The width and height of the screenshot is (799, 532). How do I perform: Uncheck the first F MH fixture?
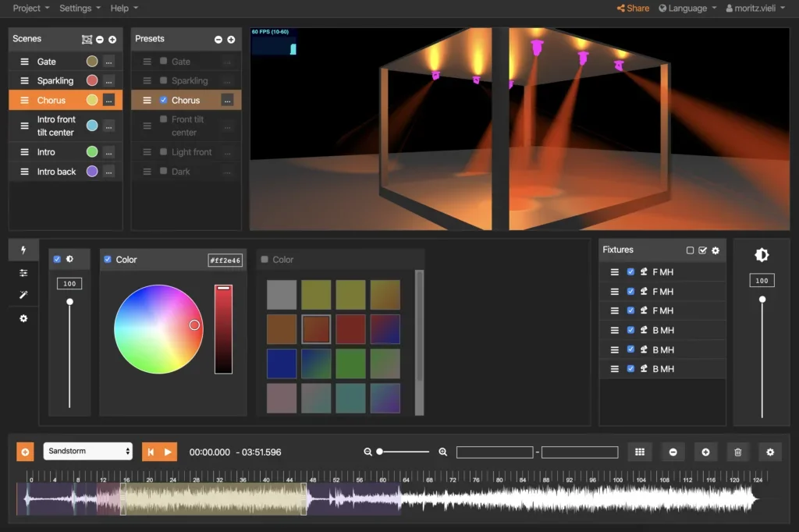click(630, 272)
